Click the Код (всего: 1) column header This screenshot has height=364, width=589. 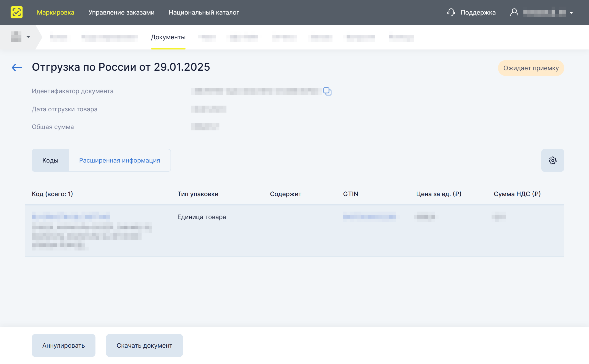[52, 194]
